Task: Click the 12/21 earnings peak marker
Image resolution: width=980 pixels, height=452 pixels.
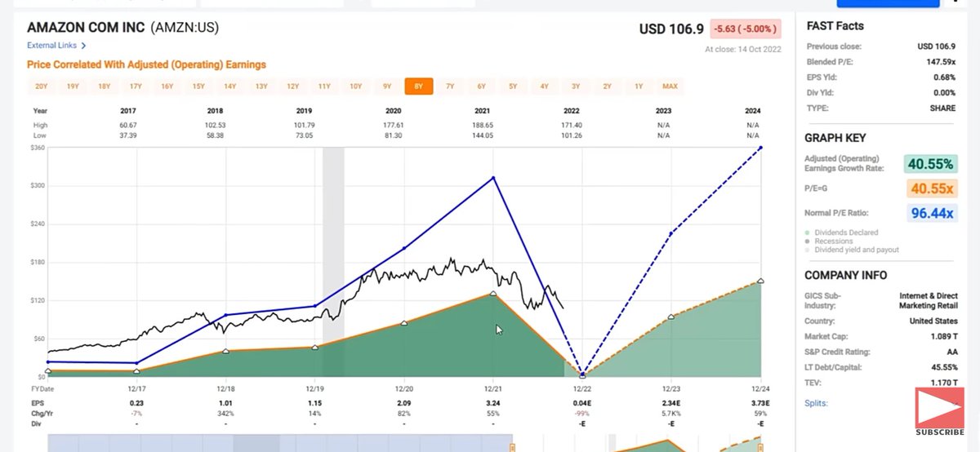Action: pyautogui.click(x=493, y=294)
